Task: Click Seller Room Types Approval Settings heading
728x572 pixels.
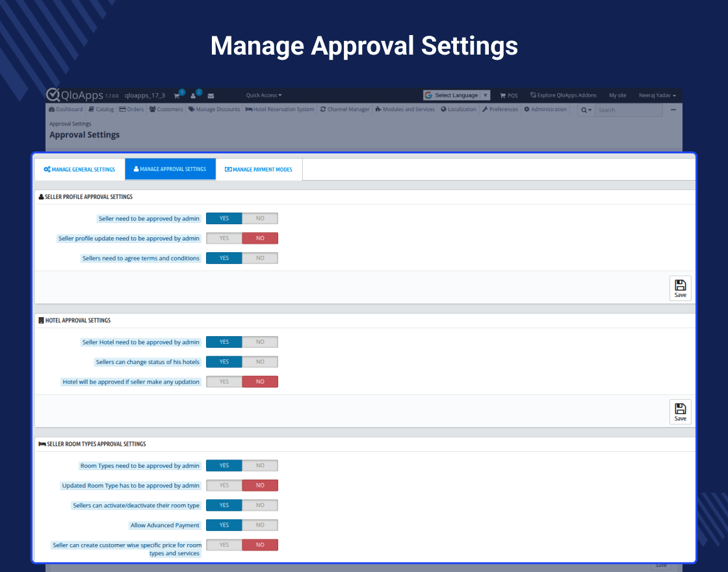Action: tap(97, 444)
